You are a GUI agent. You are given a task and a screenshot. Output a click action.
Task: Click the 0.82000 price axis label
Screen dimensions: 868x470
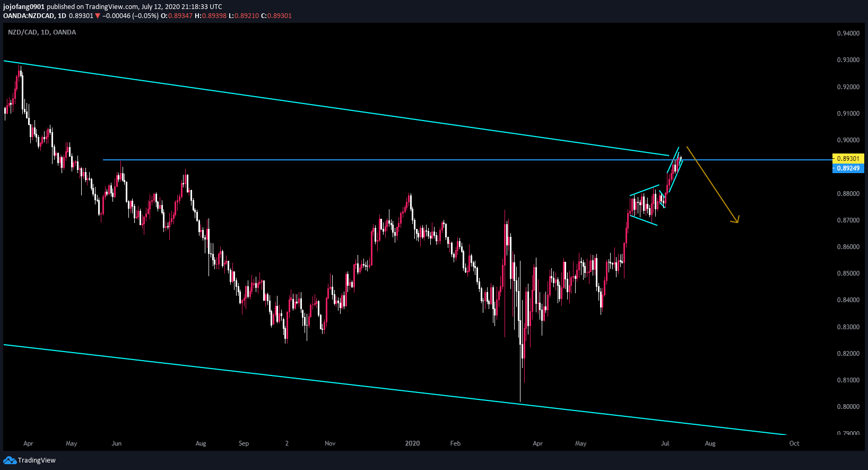tap(848, 354)
